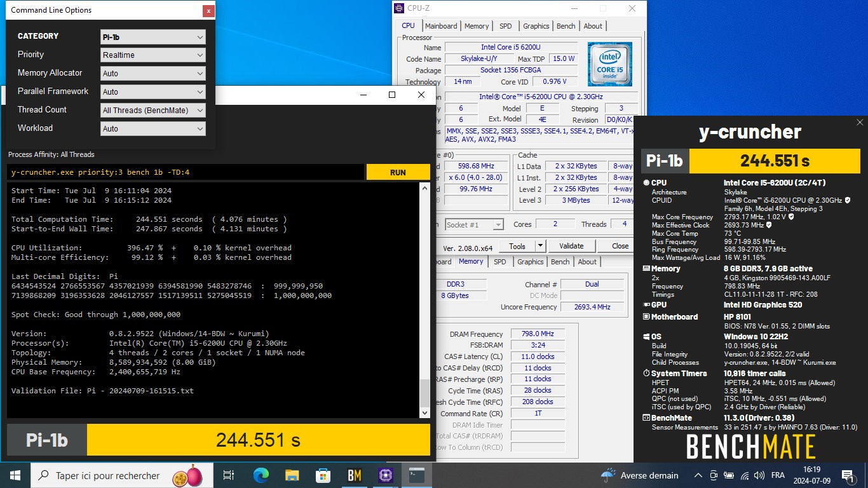
Task: Click the Memory section icon in result panel
Action: [x=646, y=269]
